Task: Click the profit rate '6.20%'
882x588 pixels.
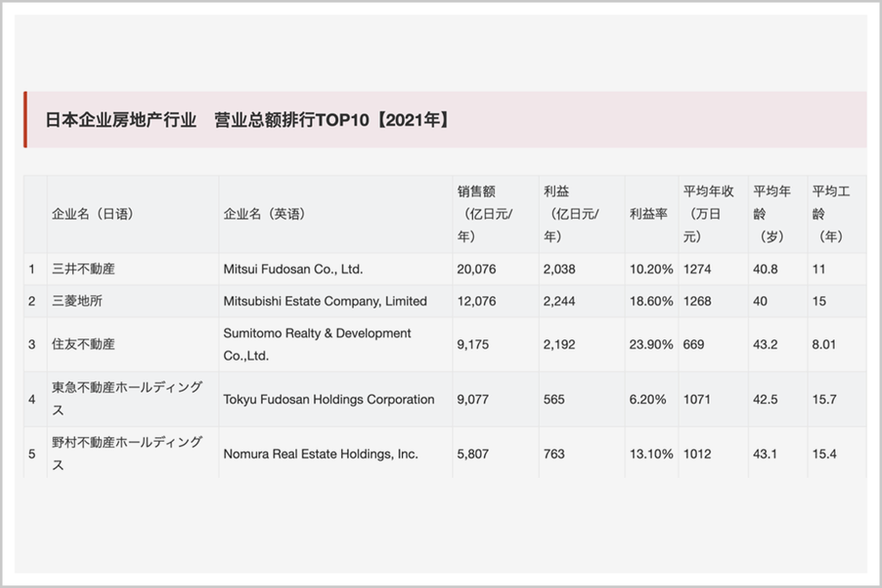Action: pyautogui.click(x=648, y=399)
